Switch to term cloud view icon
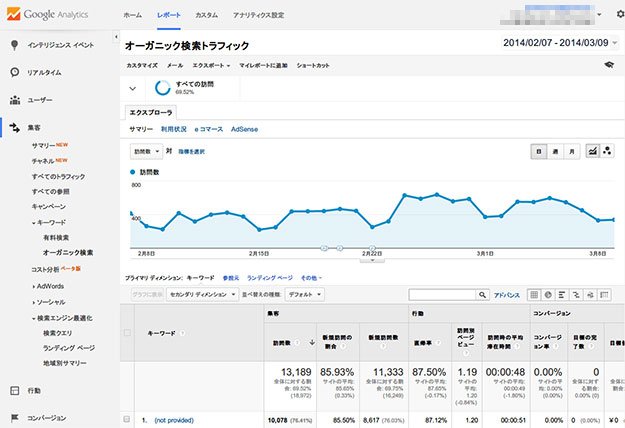This screenshot has width=625, height=428. click(590, 294)
